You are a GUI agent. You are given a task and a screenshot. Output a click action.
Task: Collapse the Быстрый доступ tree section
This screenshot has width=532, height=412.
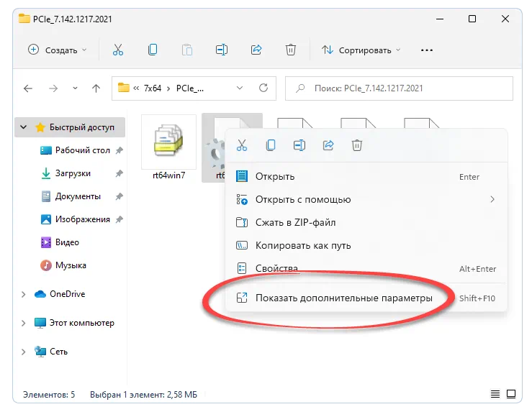[x=24, y=127]
